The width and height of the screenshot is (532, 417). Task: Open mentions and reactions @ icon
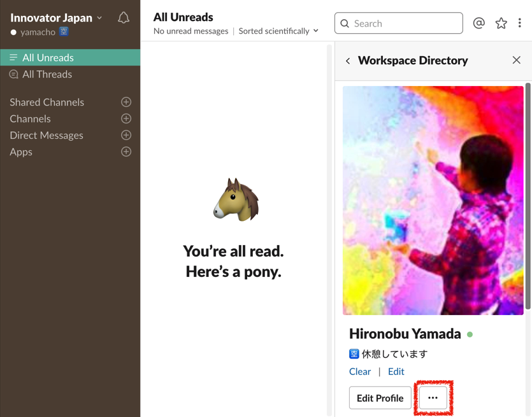478,23
